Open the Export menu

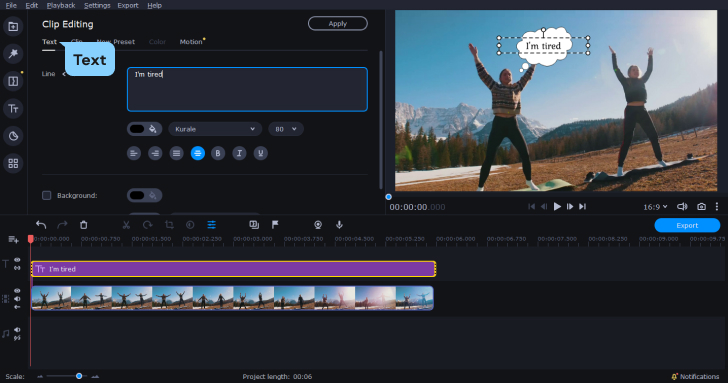click(128, 5)
